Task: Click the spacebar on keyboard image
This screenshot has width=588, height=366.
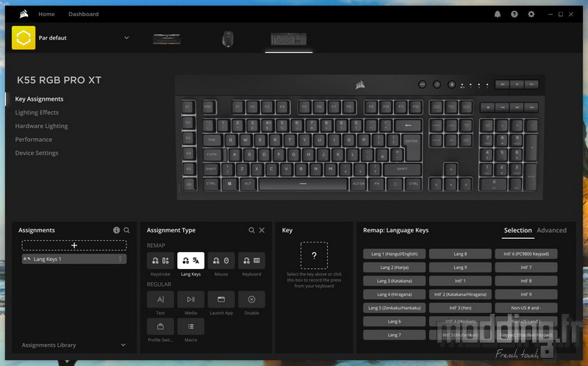Action: [303, 184]
